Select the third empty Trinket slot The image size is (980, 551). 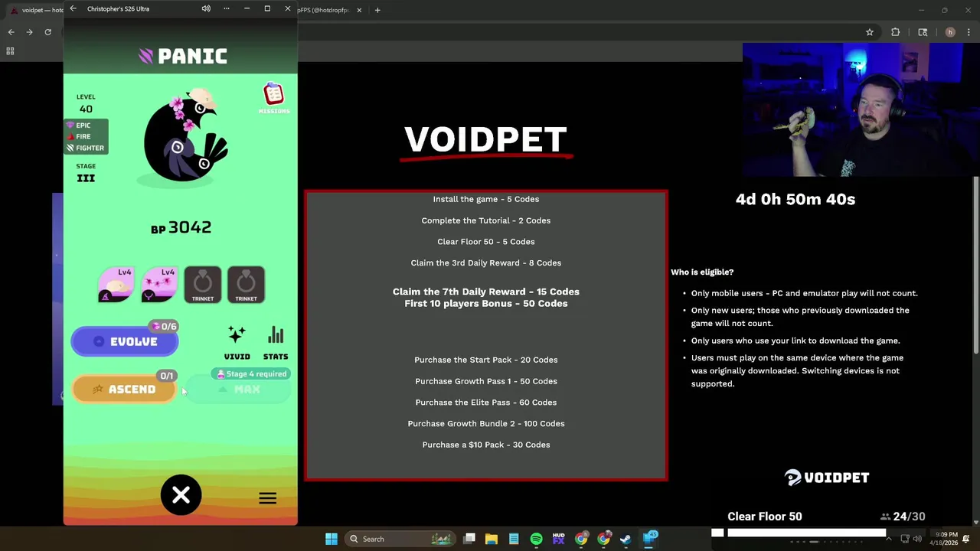203,285
